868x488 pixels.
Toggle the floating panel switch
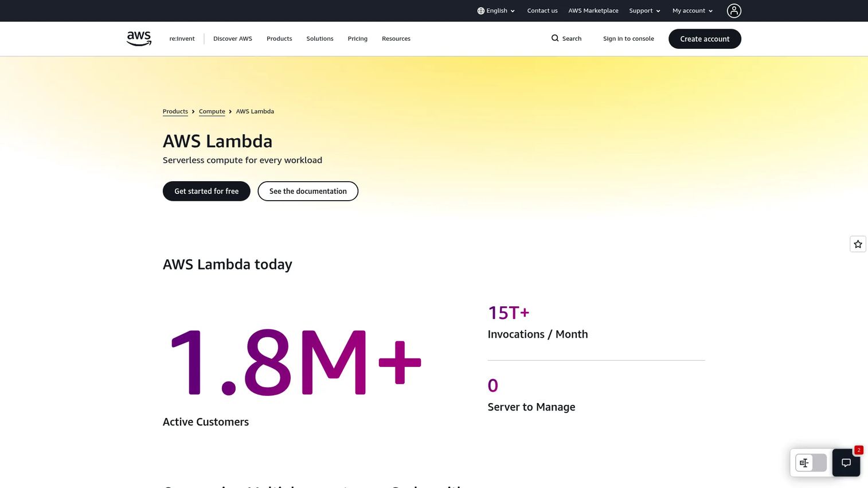(x=811, y=463)
